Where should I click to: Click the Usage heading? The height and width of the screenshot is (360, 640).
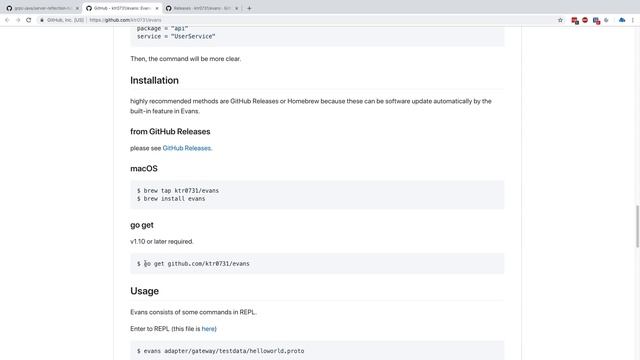(144, 291)
